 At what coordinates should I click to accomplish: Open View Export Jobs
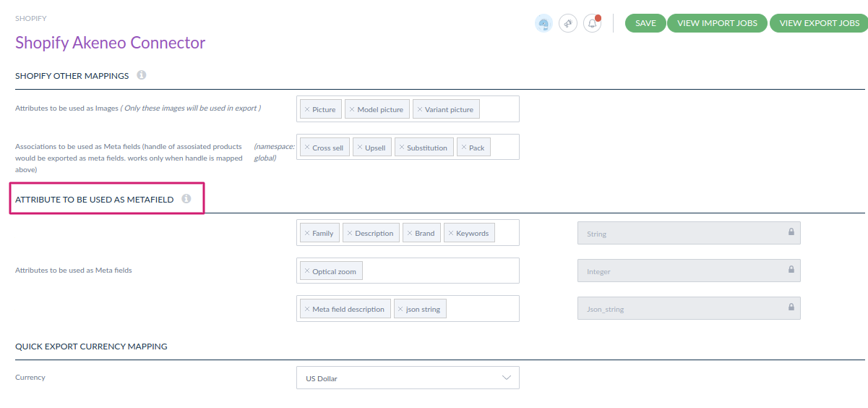tap(819, 23)
